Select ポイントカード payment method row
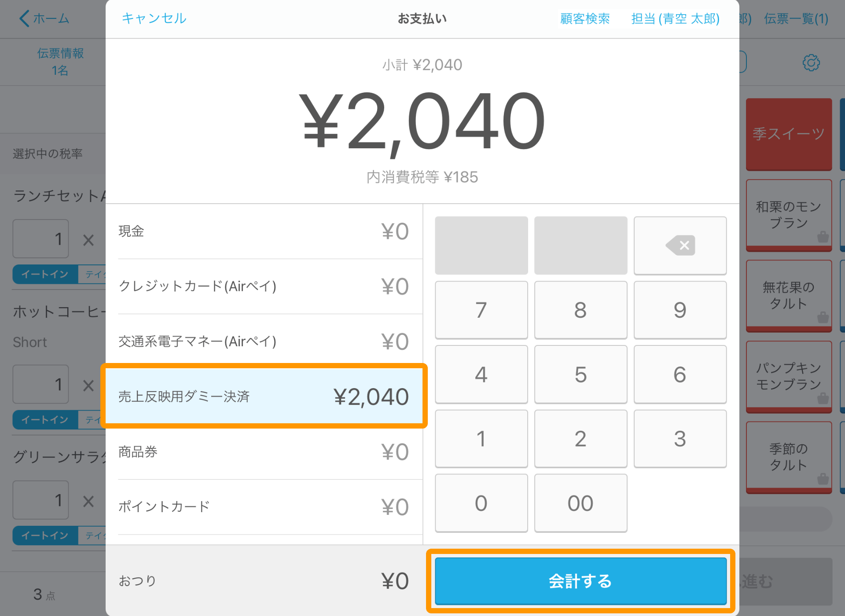The width and height of the screenshot is (845, 616). click(x=264, y=507)
